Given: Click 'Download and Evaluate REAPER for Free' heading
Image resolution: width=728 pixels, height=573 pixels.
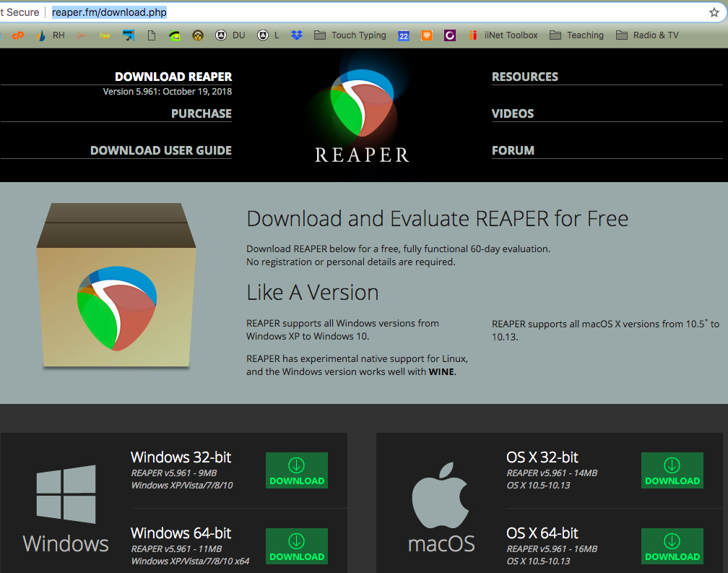Looking at the screenshot, I should [438, 219].
